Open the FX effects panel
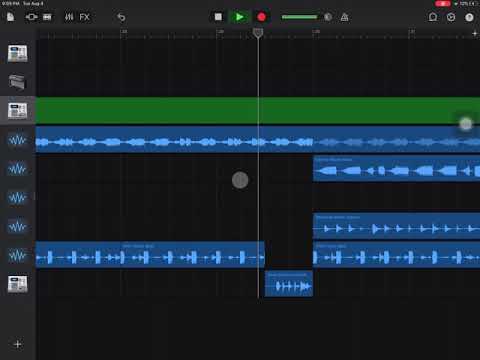 [x=85, y=17]
